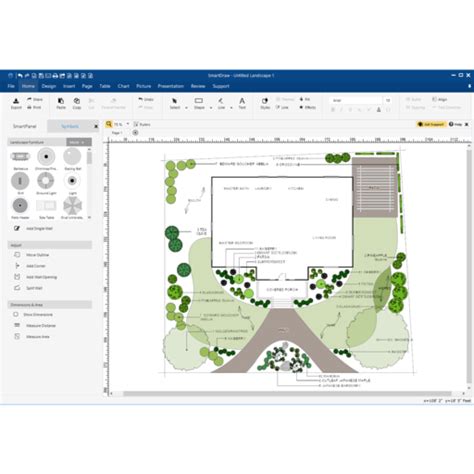Switch to the Insert ribbon tab
The height and width of the screenshot is (474, 474).
click(x=69, y=86)
